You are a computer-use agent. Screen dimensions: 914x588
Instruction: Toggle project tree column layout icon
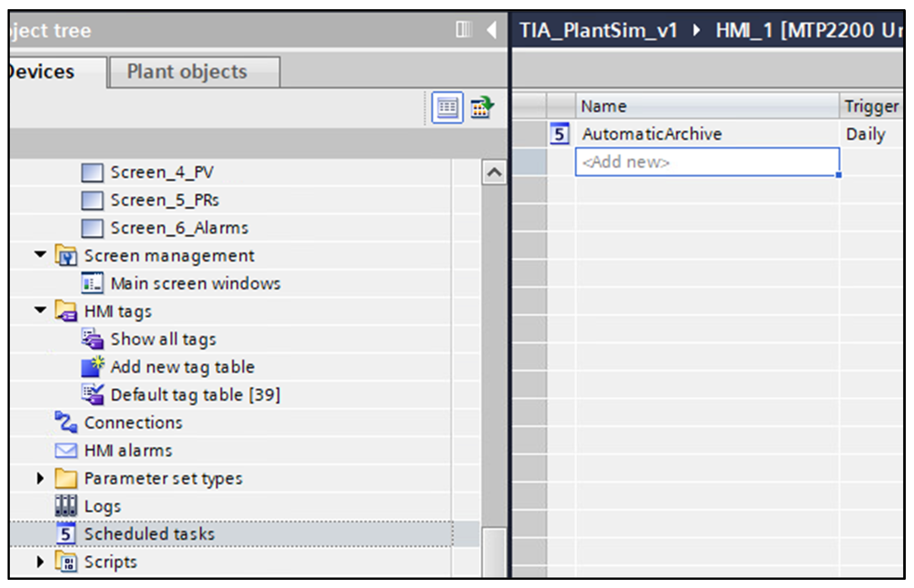click(464, 29)
